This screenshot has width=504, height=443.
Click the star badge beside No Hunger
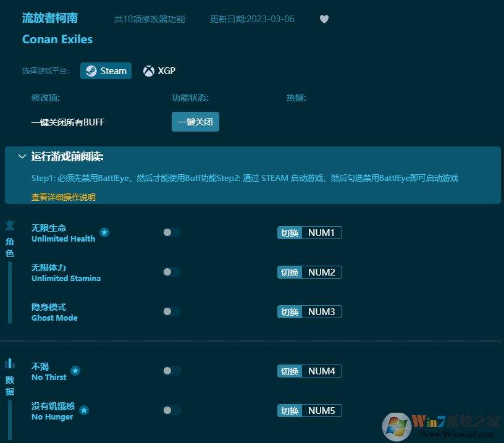pos(84,410)
